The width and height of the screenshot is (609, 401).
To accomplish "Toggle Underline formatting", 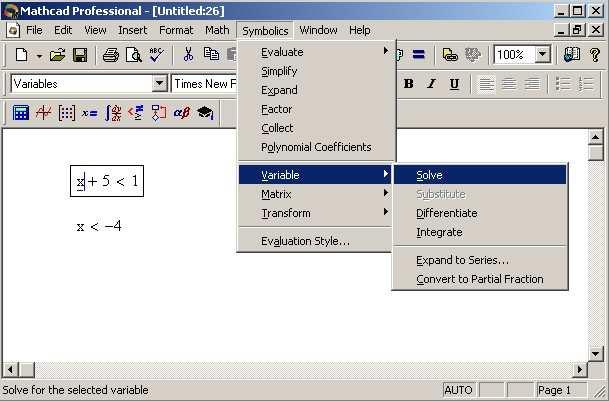I will pyautogui.click(x=454, y=84).
